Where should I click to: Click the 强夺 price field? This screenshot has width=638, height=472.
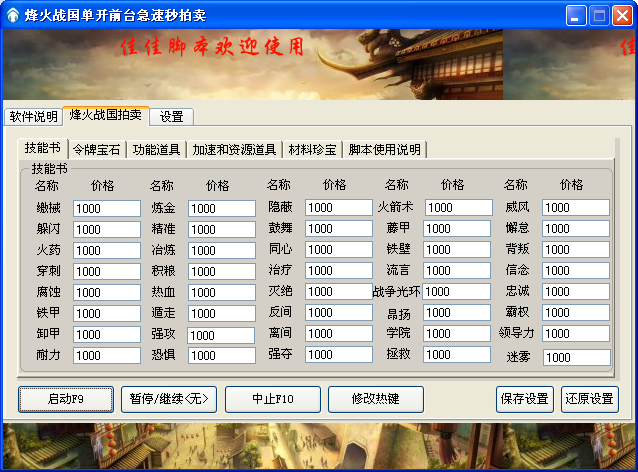[339, 355]
